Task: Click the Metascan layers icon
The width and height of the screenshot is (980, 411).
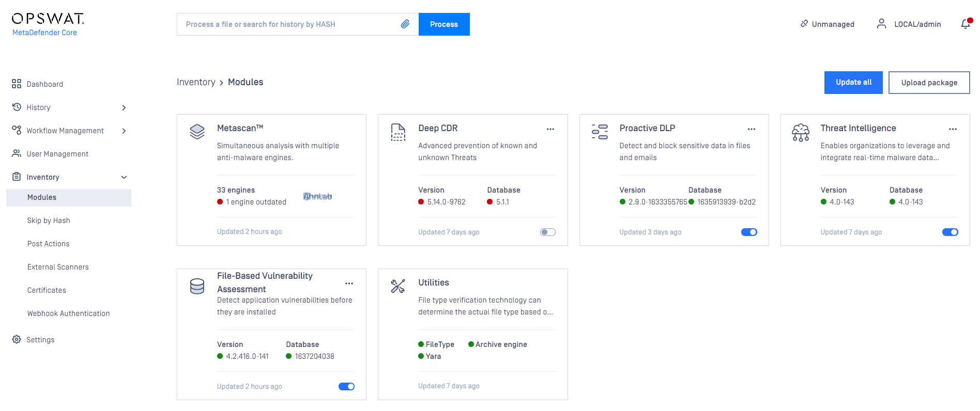Action: pyautogui.click(x=197, y=132)
